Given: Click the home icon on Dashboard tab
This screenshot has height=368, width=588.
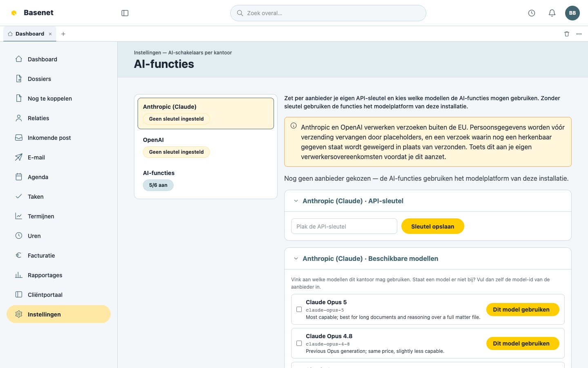Looking at the screenshot, I should (10, 34).
